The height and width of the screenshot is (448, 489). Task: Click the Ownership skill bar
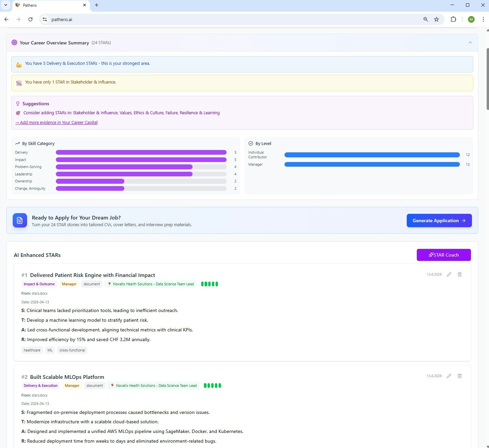(x=141, y=181)
